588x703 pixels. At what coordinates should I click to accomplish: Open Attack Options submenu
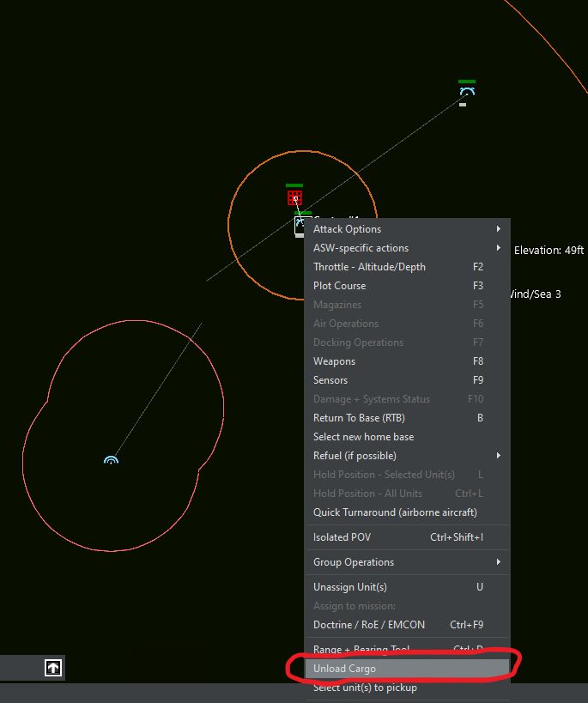[407, 229]
